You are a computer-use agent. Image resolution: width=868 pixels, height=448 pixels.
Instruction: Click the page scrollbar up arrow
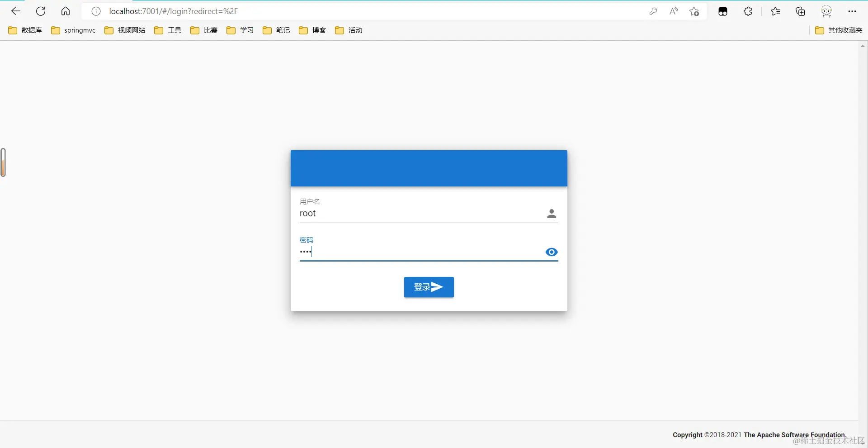863,46
